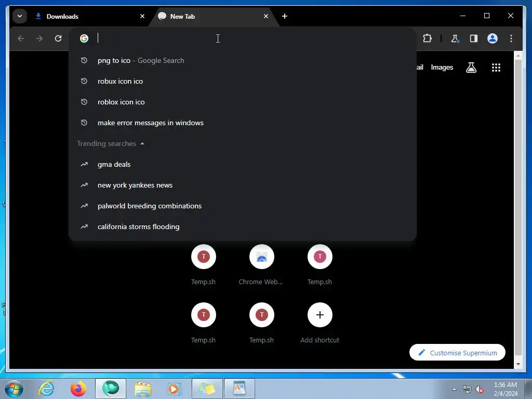Show hidden tray icons arrow
Viewport: 532px width, 399px height.
(x=454, y=389)
